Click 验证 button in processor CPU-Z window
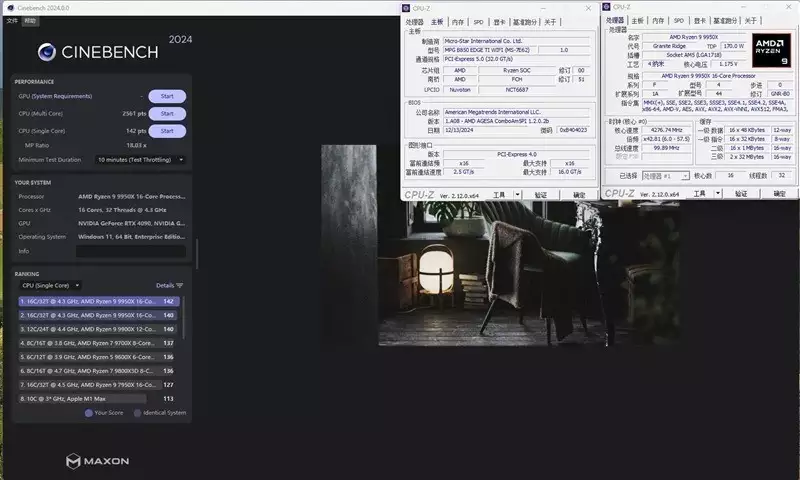The image size is (800, 480). pos(741,193)
